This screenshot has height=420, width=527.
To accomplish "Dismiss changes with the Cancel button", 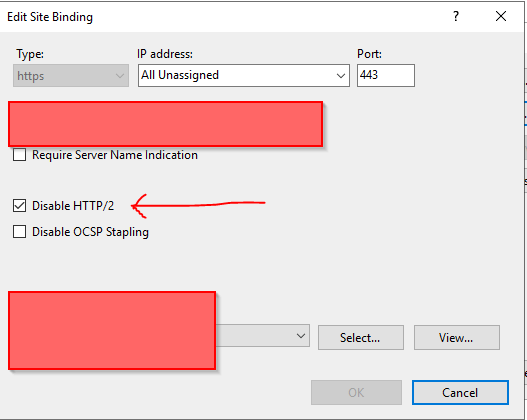I will point(460,392).
